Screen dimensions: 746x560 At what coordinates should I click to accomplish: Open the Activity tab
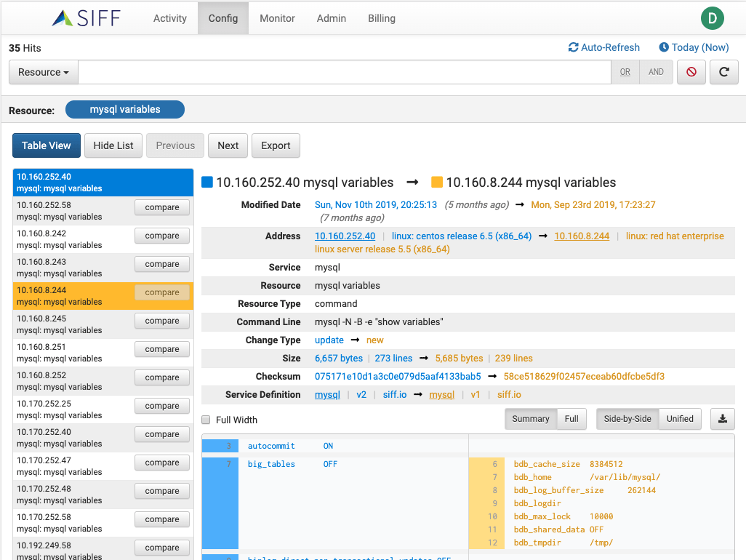pos(170,18)
